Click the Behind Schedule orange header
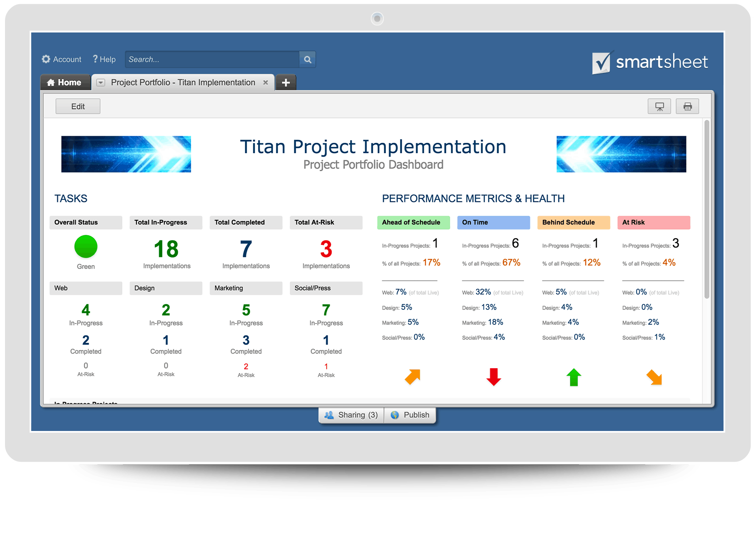The height and width of the screenshot is (533, 756). click(x=574, y=222)
